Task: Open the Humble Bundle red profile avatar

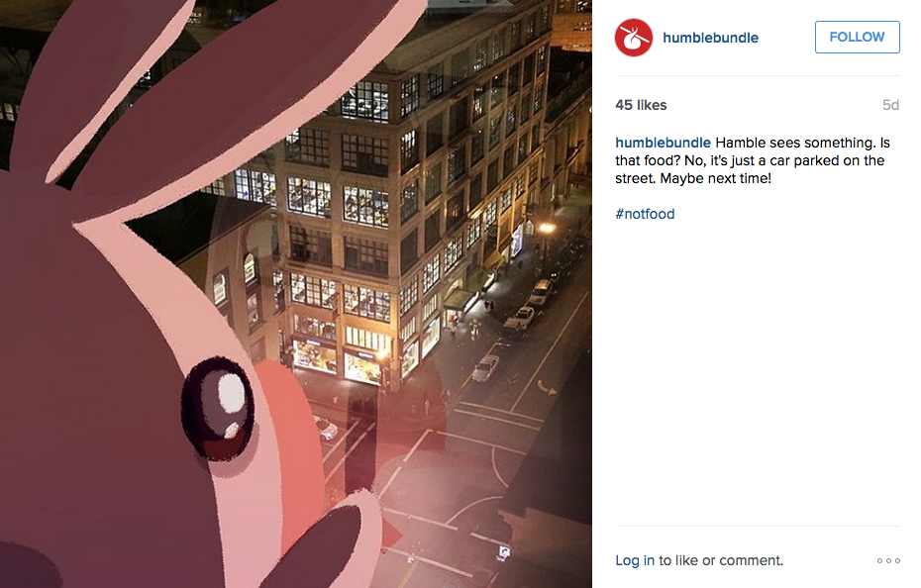Action: point(633,38)
